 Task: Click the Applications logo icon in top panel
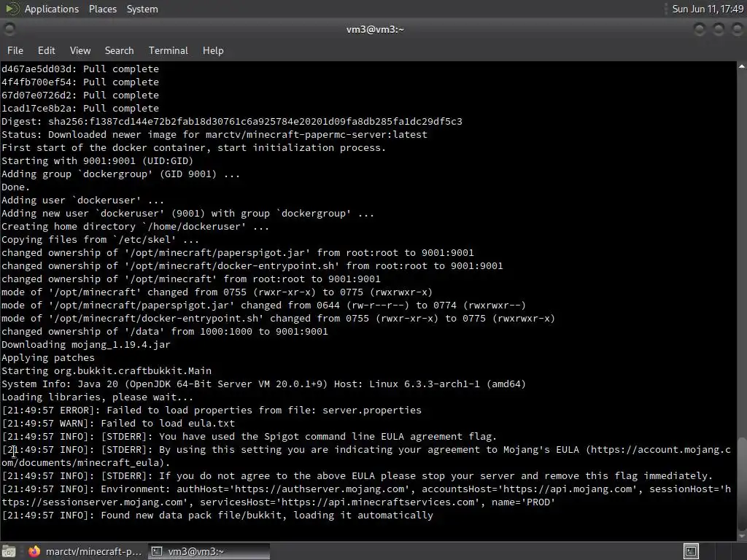click(x=12, y=9)
